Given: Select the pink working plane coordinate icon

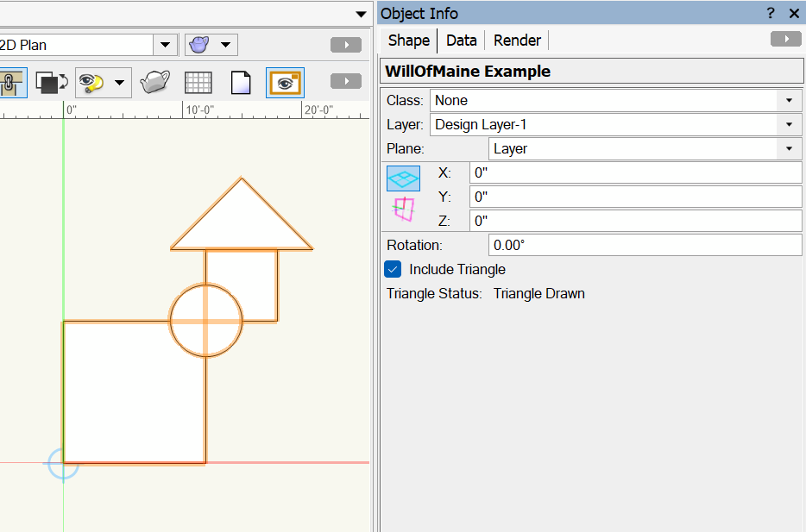Looking at the screenshot, I should point(403,209).
